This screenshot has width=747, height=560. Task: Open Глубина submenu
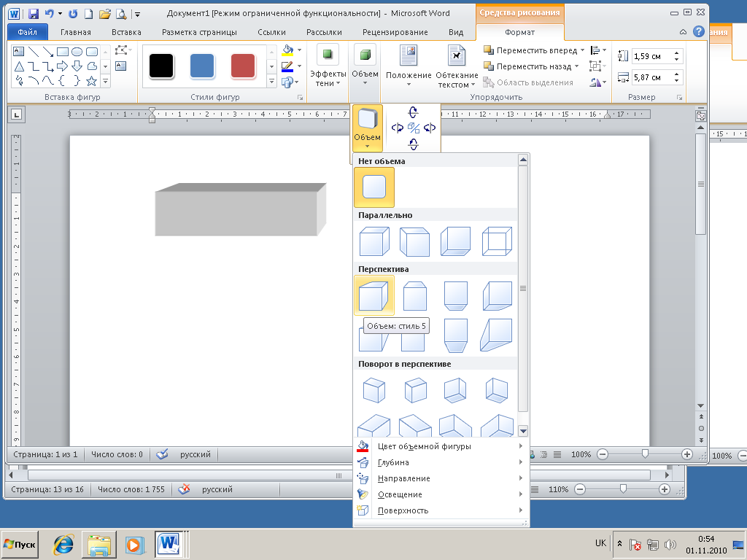441,462
